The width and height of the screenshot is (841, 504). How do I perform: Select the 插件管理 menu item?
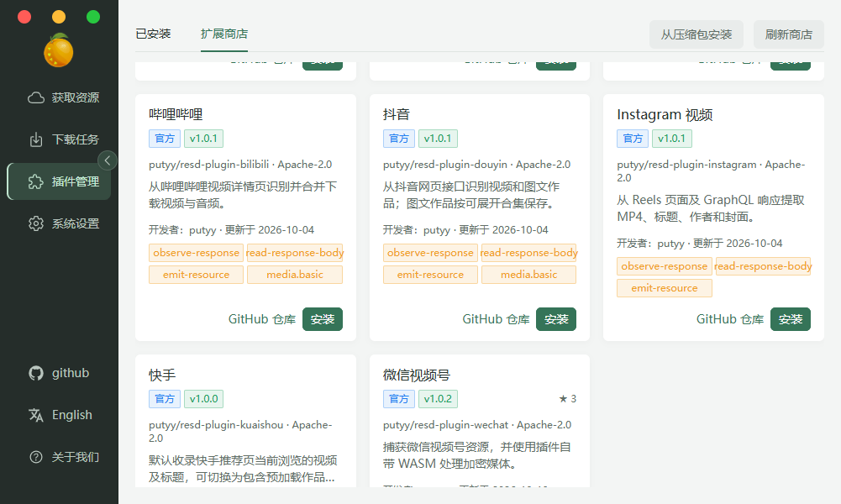click(x=59, y=181)
